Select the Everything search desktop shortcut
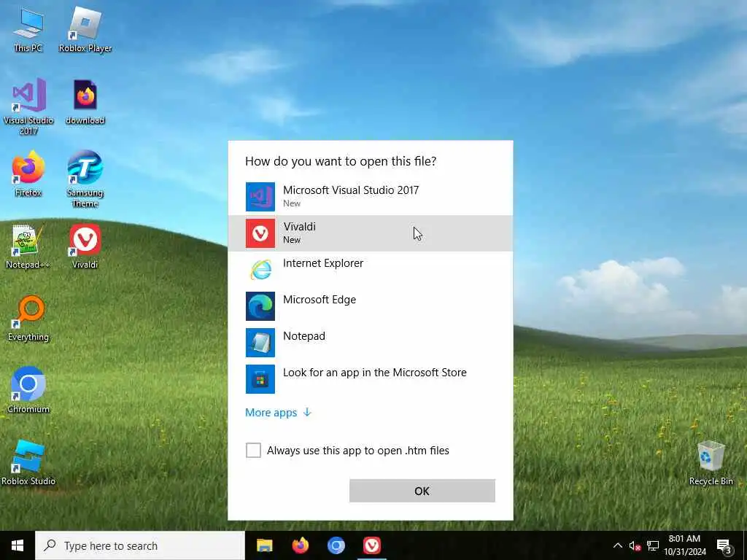 pyautogui.click(x=28, y=318)
